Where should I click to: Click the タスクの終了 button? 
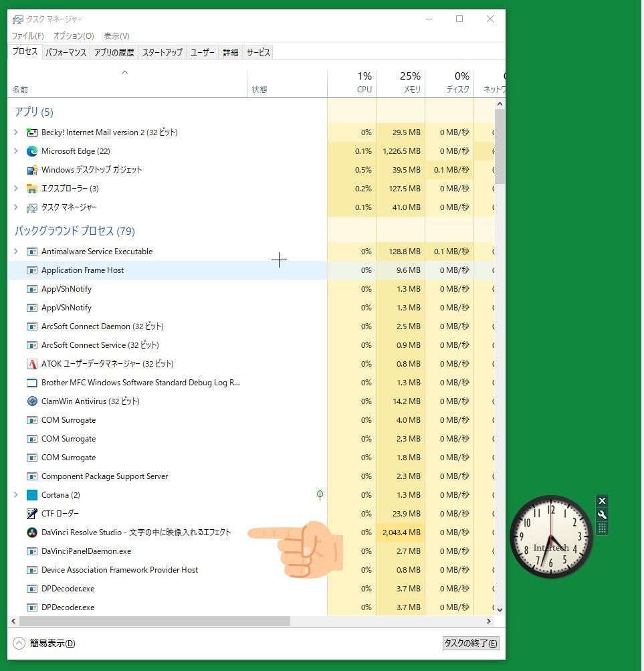(x=471, y=644)
